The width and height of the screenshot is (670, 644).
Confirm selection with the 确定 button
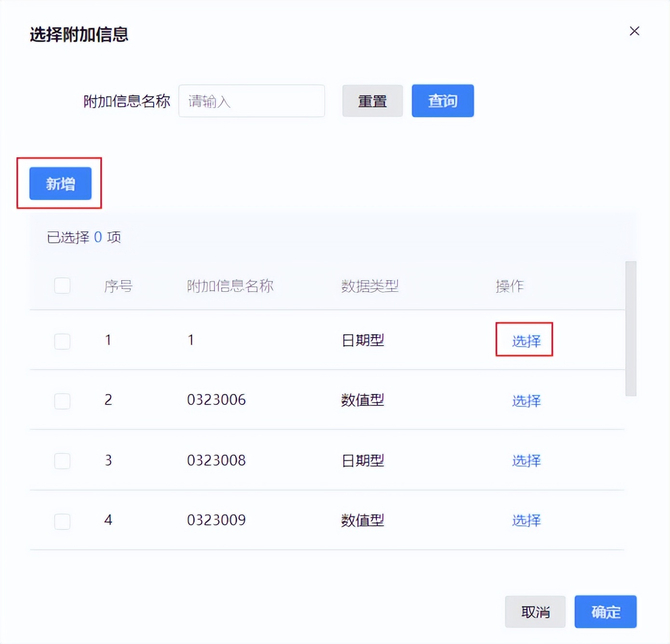[605, 612]
